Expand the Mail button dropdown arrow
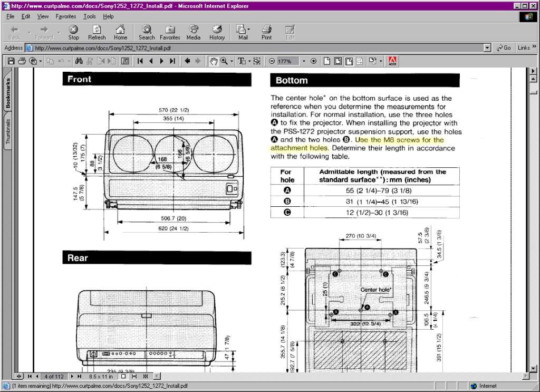The height and width of the screenshot is (392, 540). click(249, 29)
